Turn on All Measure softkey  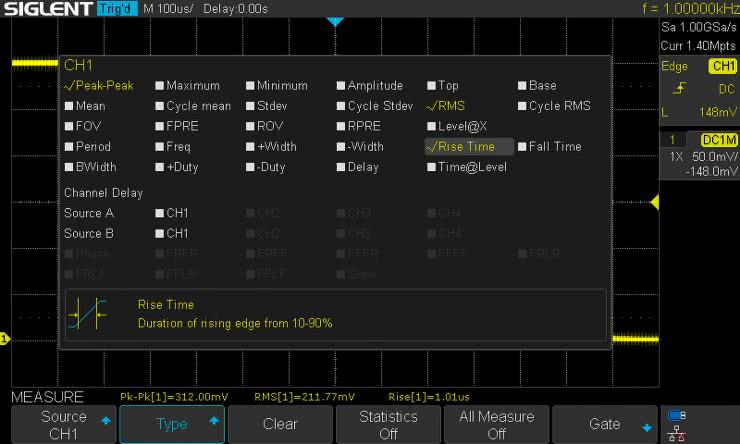496,424
